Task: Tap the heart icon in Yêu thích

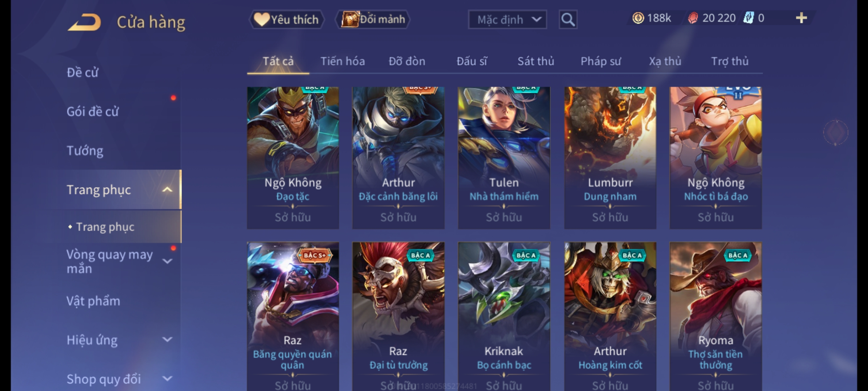Action: [x=261, y=20]
